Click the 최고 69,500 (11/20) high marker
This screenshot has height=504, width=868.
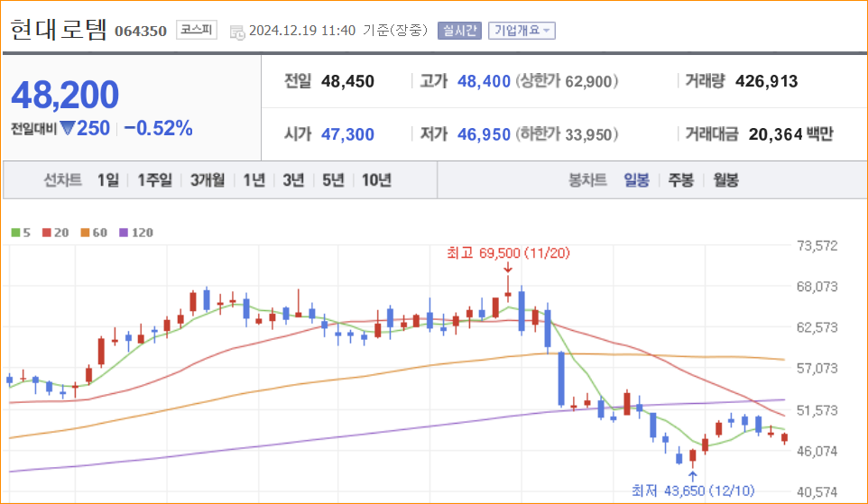tap(508, 253)
